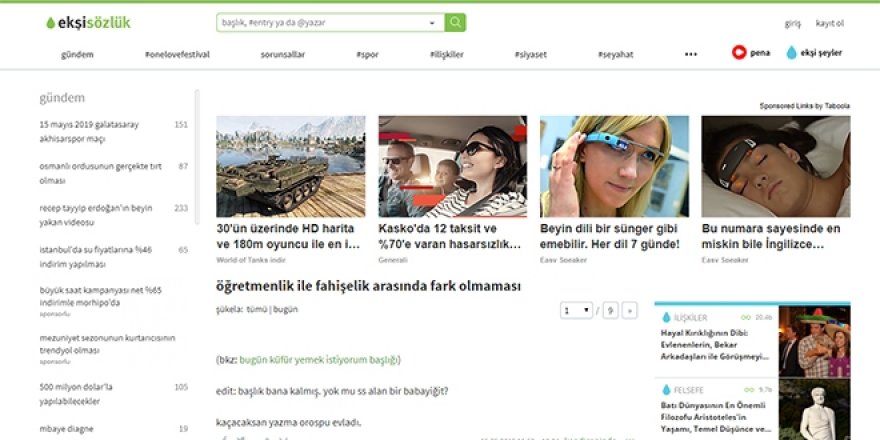Open the page number dropdown
This screenshot has width=880, height=440.
pos(577,311)
